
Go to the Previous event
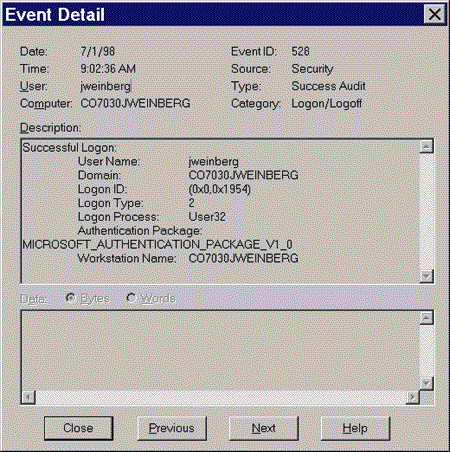coord(172,428)
